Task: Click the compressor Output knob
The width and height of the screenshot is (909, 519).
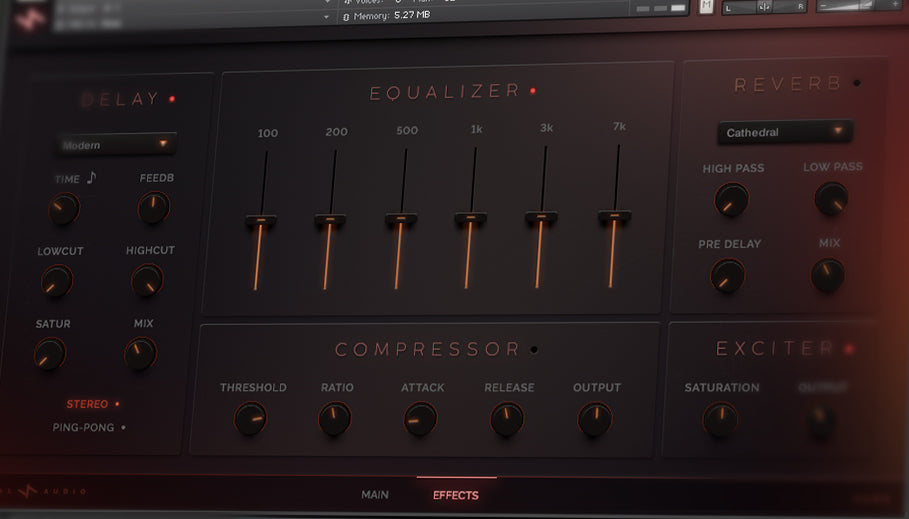Action: (x=595, y=419)
